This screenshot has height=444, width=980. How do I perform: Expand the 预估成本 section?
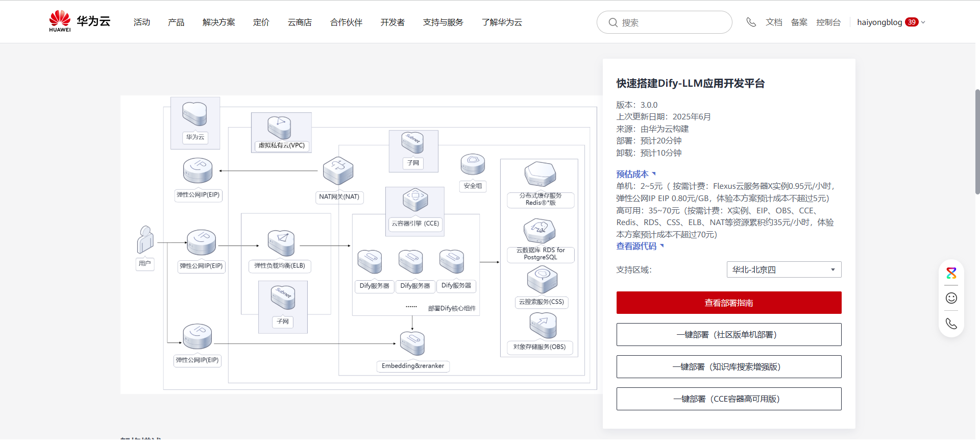pyautogui.click(x=636, y=174)
